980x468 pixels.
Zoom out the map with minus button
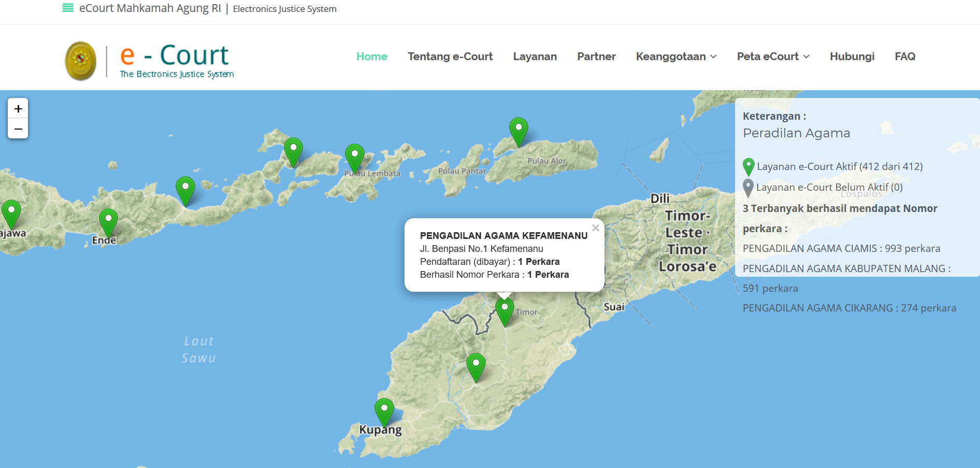pos(18,129)
